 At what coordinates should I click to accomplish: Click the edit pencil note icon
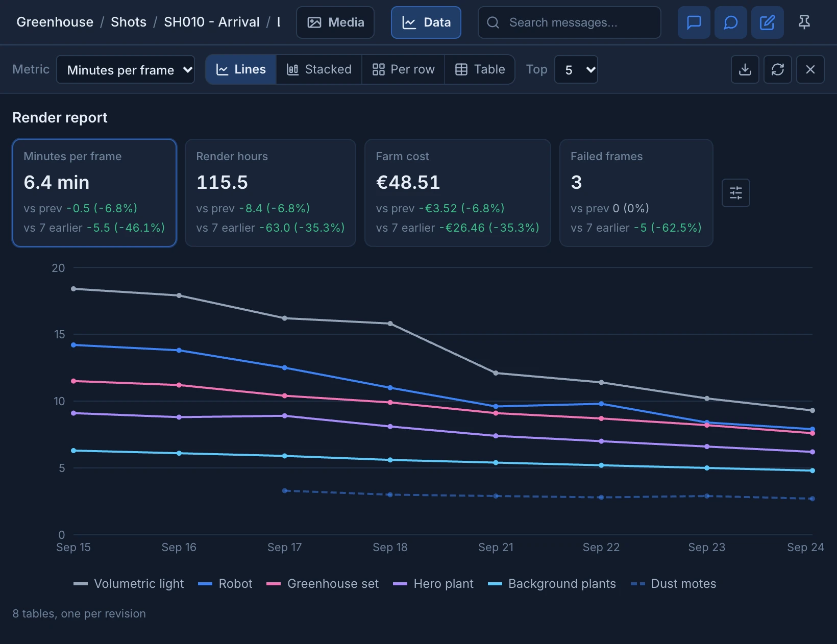[x=767, y=22]
